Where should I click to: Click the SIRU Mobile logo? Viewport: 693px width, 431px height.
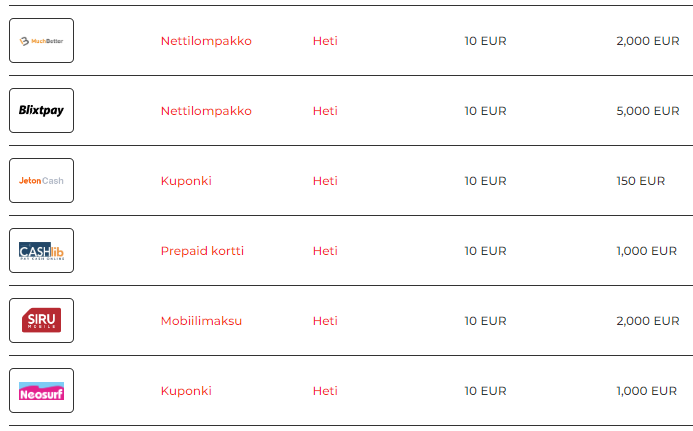(42, 320)
